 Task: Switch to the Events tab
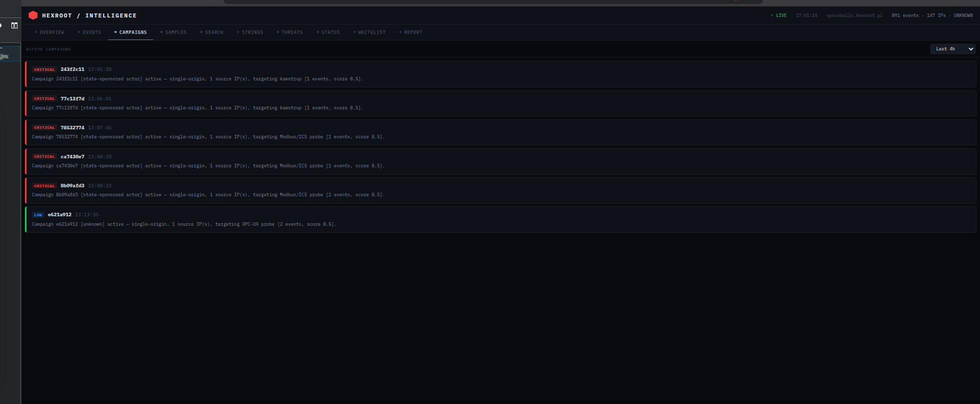89,32
